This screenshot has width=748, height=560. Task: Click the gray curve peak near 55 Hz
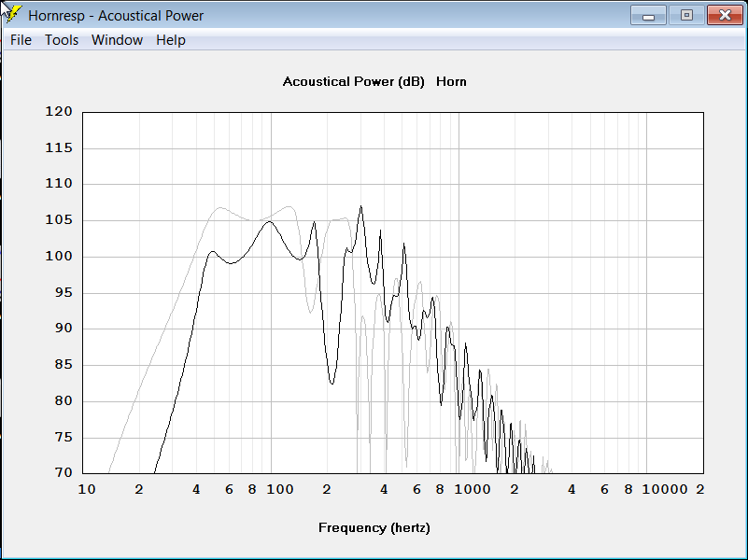coord(219,208)
